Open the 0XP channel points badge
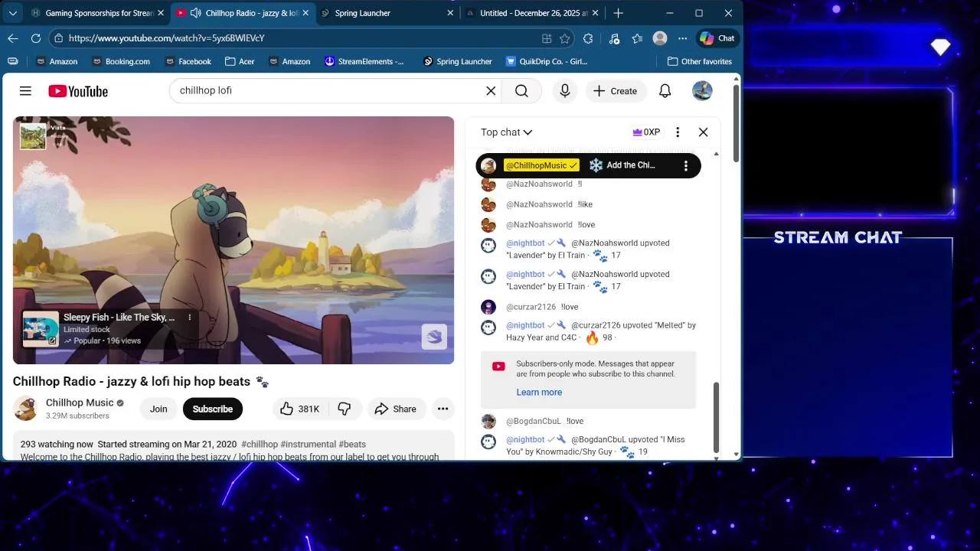The width and height of the screenshot is (980, 551). [x=646, y=132]
